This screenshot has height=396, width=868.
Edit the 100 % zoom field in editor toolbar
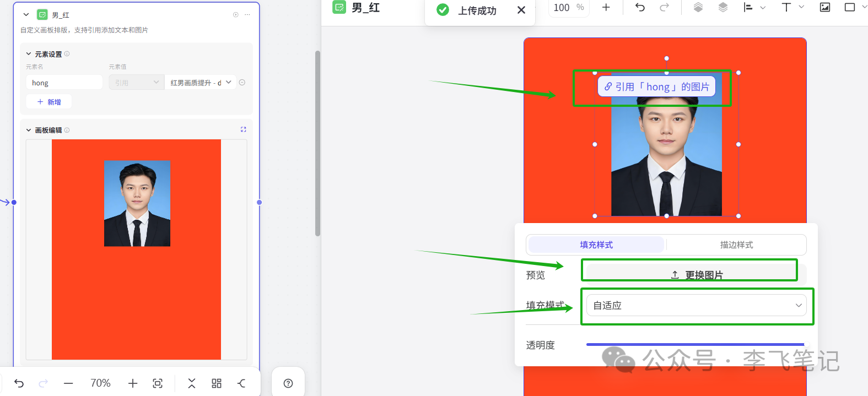[x=569, y=8]
